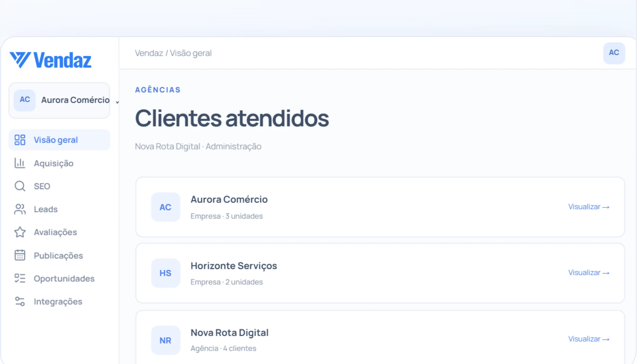Viewport: 641px width, 364px height.
Task: Click the 'Nova Rota Digital · Administração' subtitle
Action: point(198,146)
